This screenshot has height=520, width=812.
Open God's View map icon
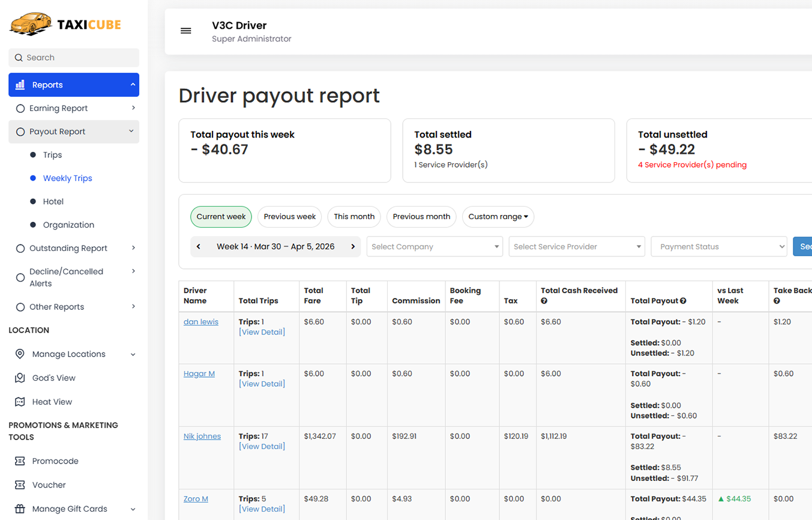(20, 378)
